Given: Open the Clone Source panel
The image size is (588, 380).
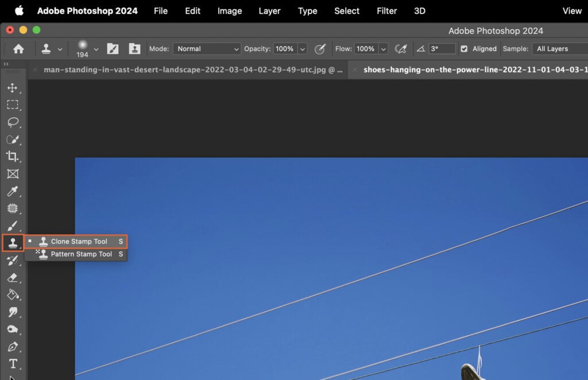Looking at the screenshot, I should coord(135,49).
